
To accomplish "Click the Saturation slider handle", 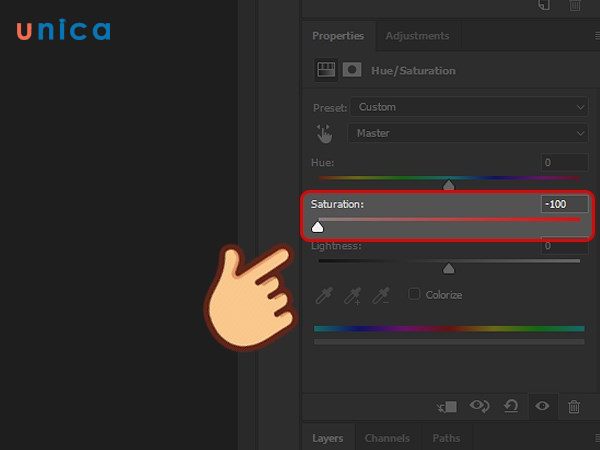I will (x=317, y=227).
